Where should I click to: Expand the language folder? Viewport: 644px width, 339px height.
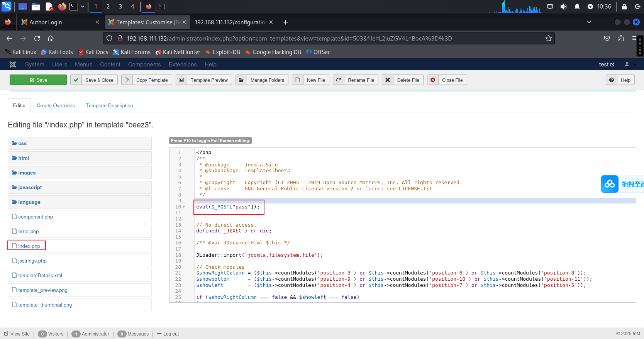(80, 202)
